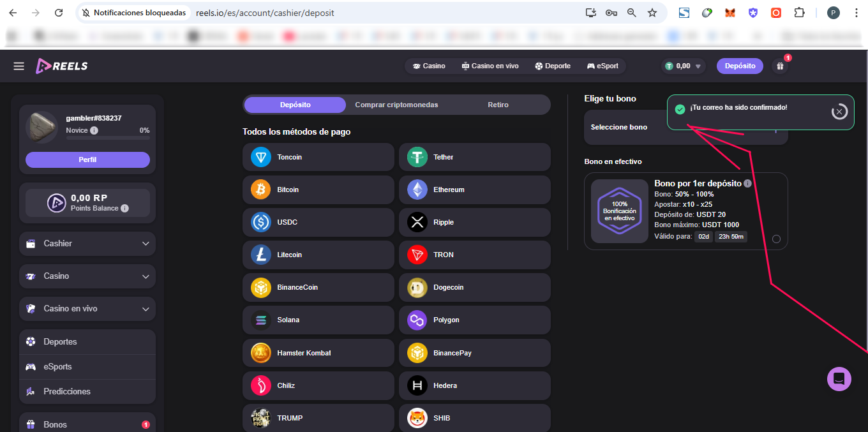Click the Novice level progress bar
Viewport: 868px width, 432px height.
(x=108, y=138)
